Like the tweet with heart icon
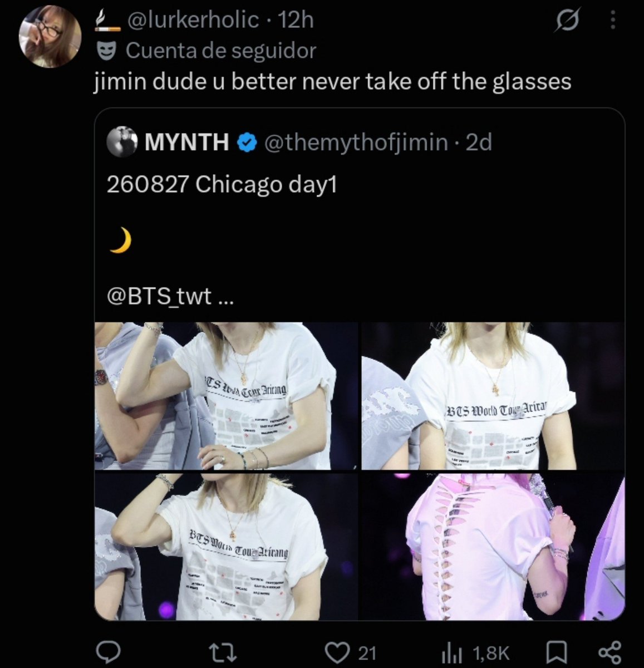This screenshot has width=644, height=668. [351, 652]
